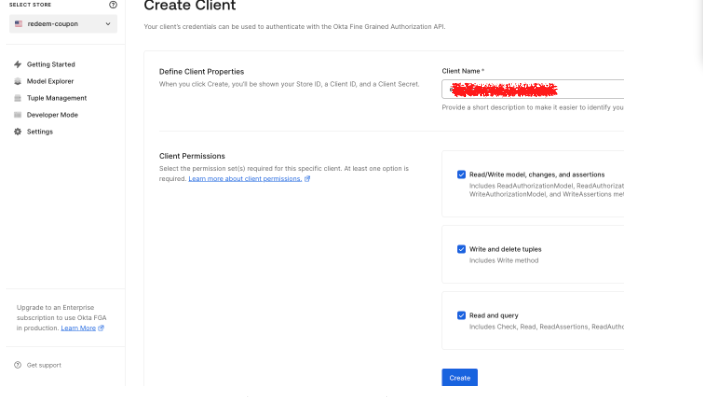The image size is (703, 397).
Task: Follow the Learn More upgrade link
Action: tap(78, 328)
